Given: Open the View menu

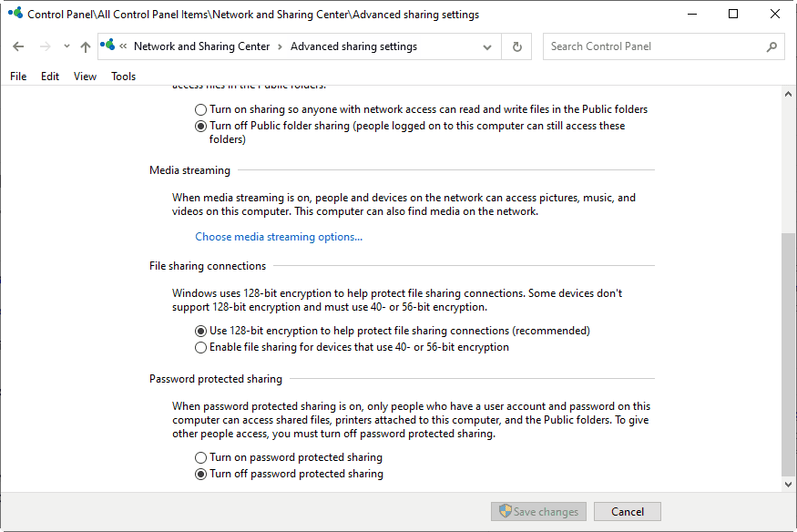Looking at the screenshot, I should [x=85, y=77].
